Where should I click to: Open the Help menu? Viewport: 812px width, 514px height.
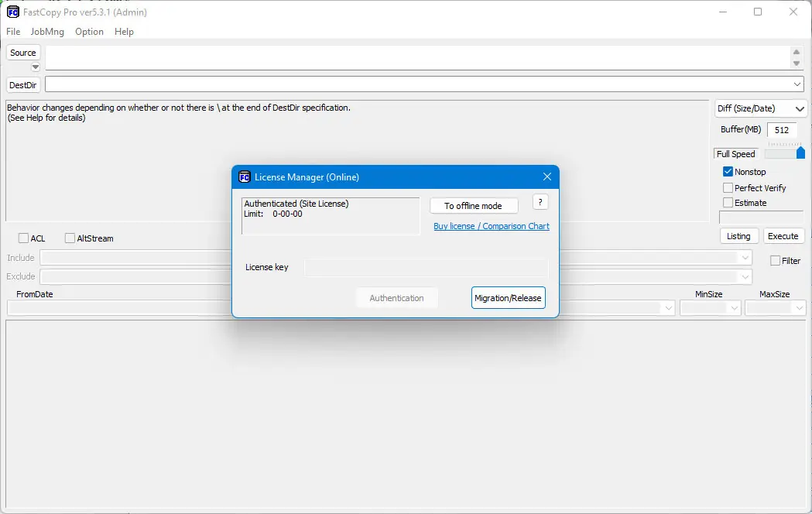124,32
